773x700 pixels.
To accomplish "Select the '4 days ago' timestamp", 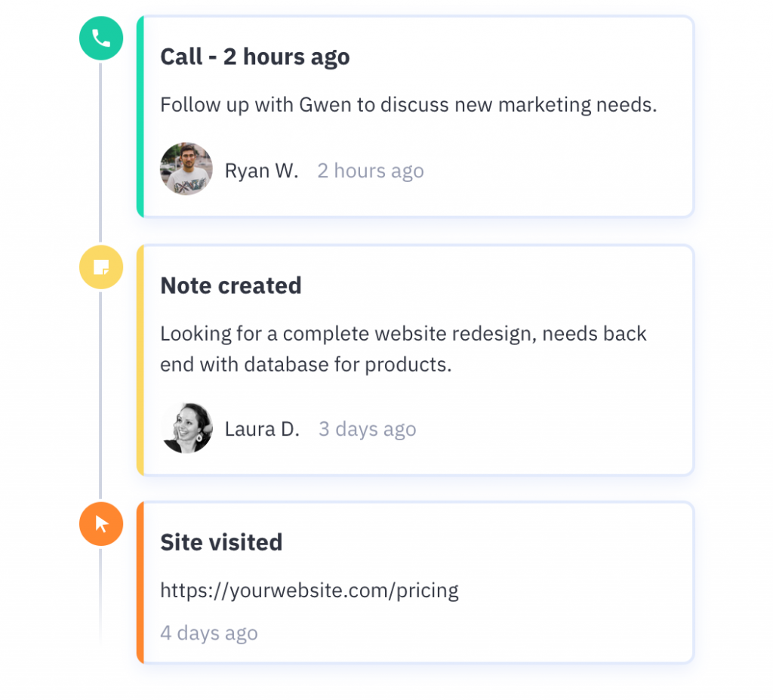I will coord(209,633).
